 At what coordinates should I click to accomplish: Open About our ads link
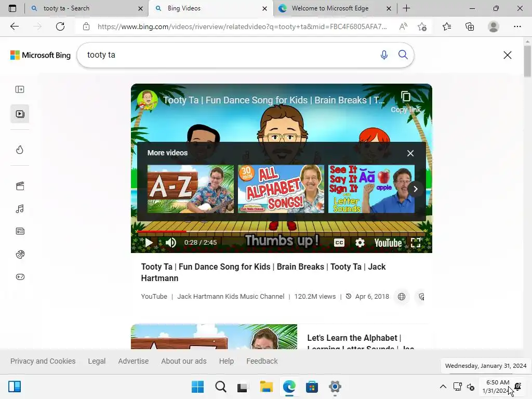[x=184, y=361]
